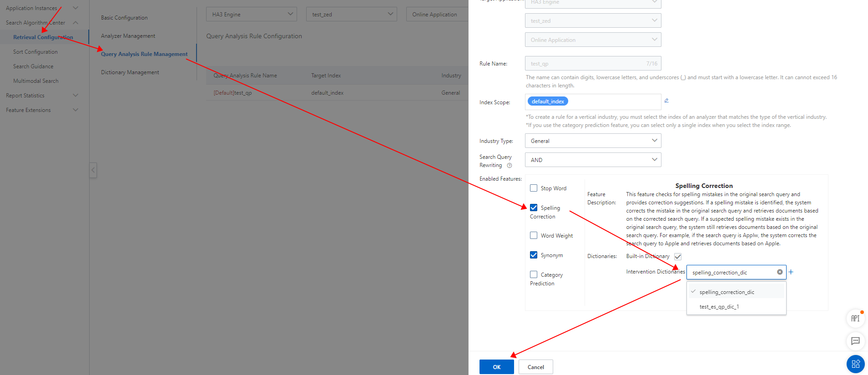Open the Analyzer Management tab

point(128,36)
